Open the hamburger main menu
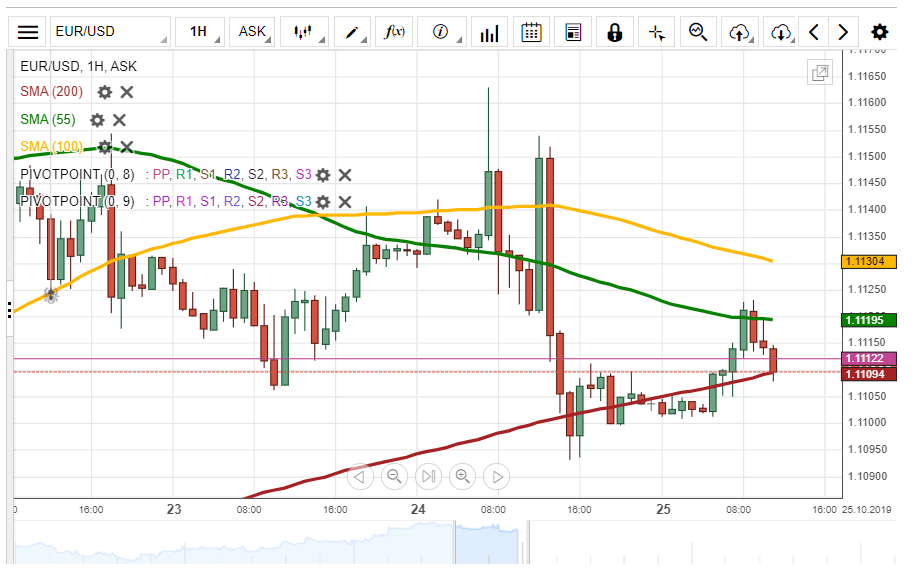 click(27, 31)
